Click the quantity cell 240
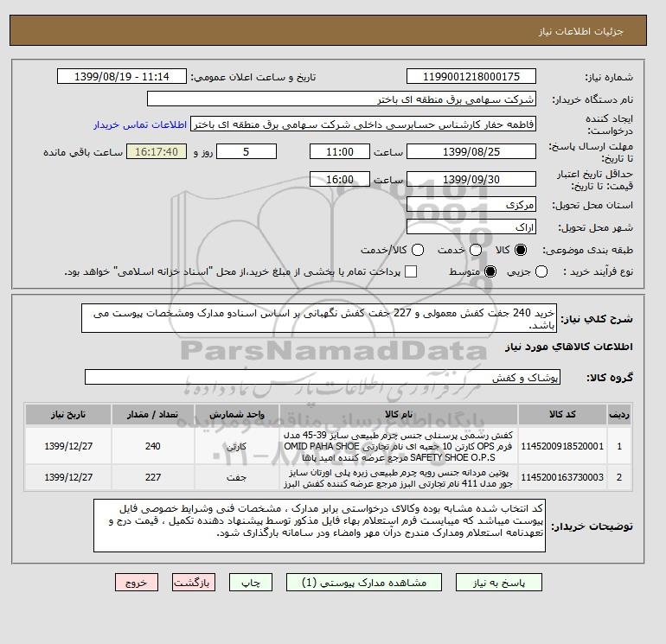666x644 pixels. pos(153,446)
